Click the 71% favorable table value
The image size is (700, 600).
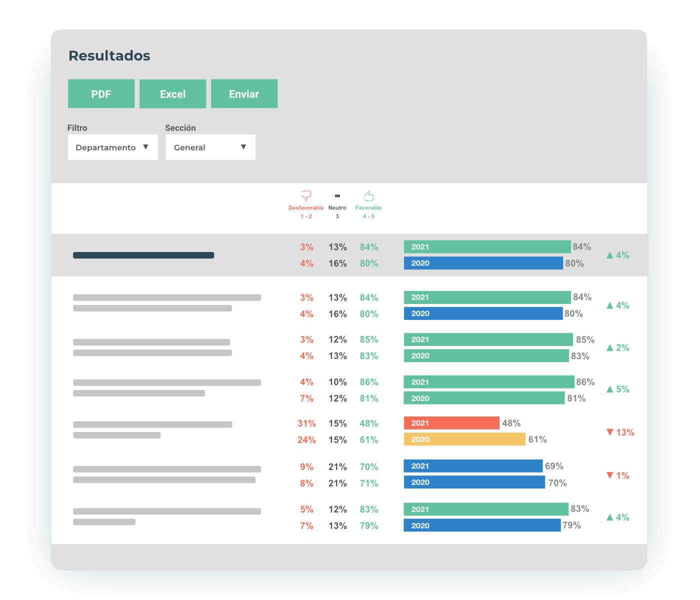coord(369,483)
